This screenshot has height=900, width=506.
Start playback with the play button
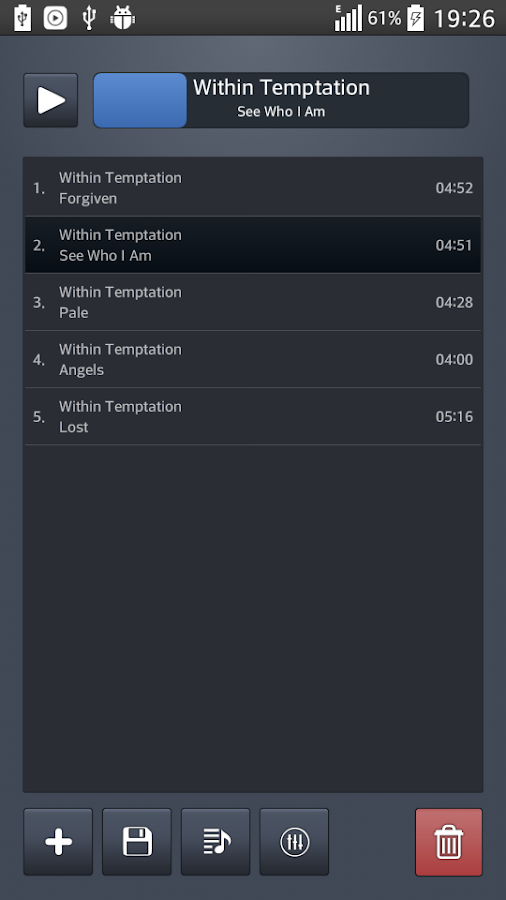(50, 100)
